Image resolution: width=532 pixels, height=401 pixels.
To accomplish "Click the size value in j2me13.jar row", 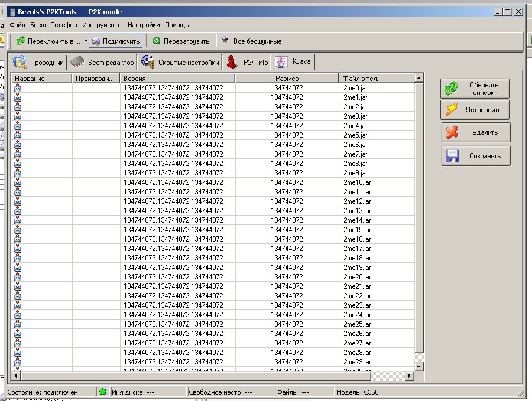I will click(x=287, y=210).
